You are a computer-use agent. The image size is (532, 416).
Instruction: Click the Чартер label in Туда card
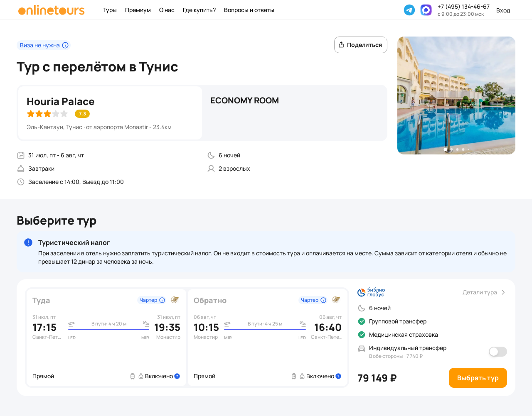[148, 300]
